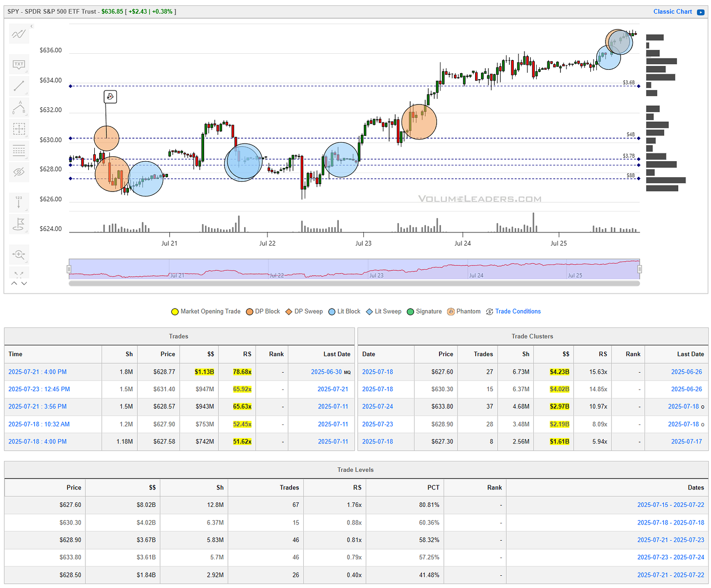Viewport: 711px width, 588px height.
Task: Select the A-B pattern drawing tool
Action: (19, 107)
